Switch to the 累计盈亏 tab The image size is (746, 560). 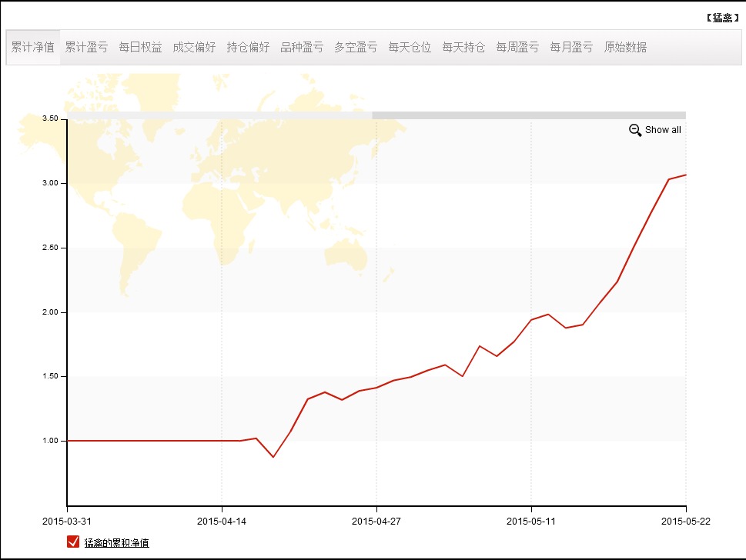click(86, 47)
